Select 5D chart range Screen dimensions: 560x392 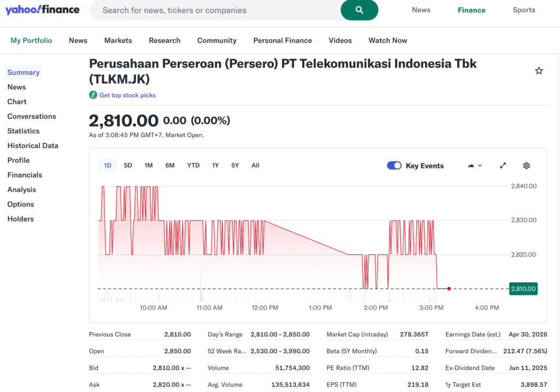click(128, 165)
